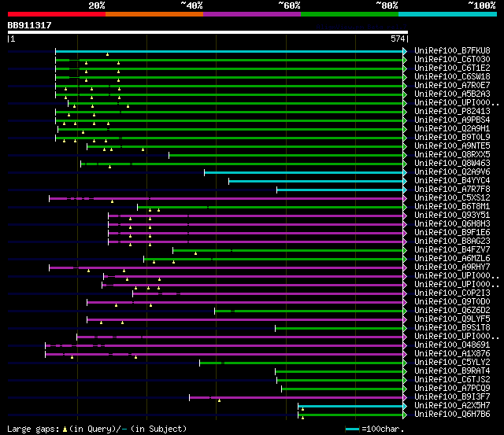Open the UniRef100_C6SW18 hit label
The height and width of the screenshot is (435, 504).
click(x=452, y=77)
